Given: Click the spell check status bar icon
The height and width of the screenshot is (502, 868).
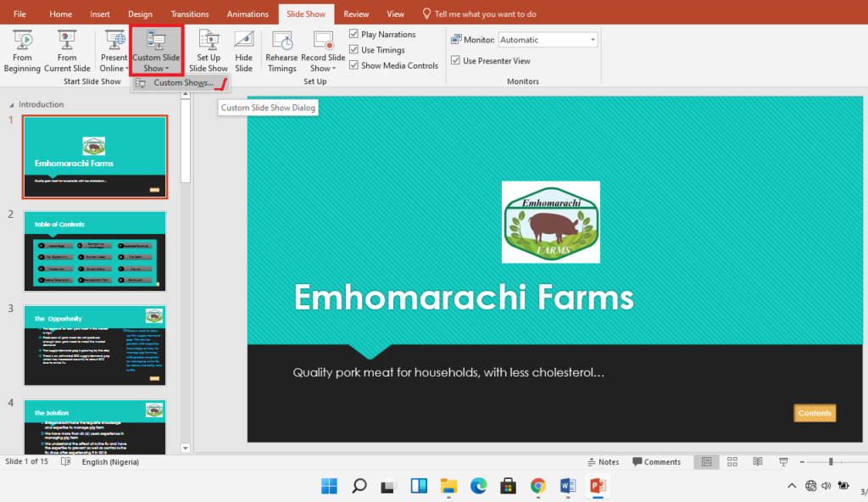Looking at the screenshot, I should coord(66,461).
